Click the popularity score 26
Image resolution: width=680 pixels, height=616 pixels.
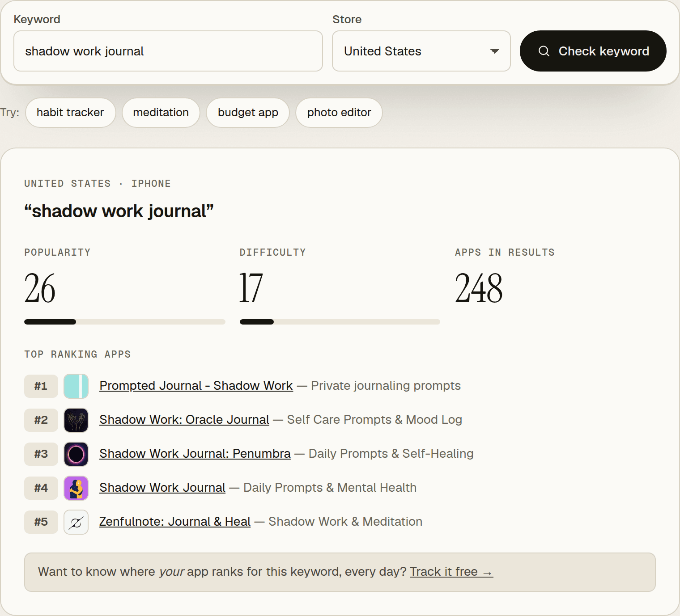40,288
